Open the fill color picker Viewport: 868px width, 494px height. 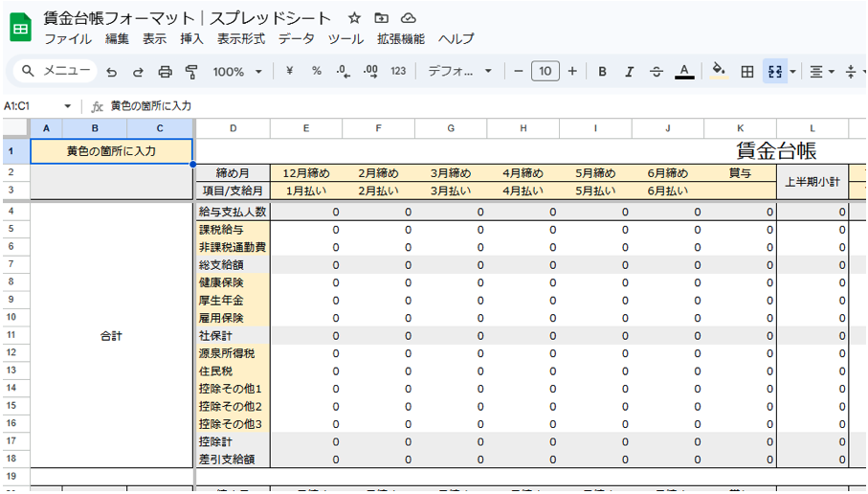click(x=719, y=72)
